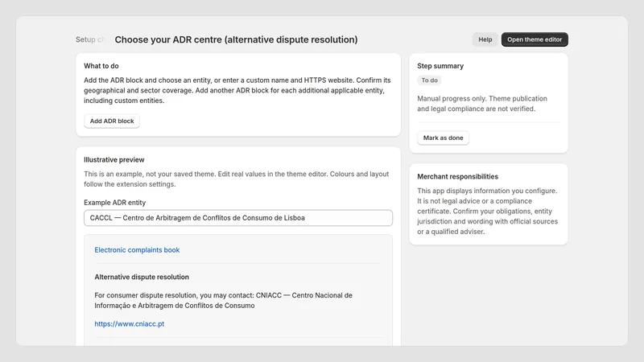This screenshot has height=362, width=644.
Task: Click Add ADR block button
Action: pyautogui.click(x=112, y=121)
